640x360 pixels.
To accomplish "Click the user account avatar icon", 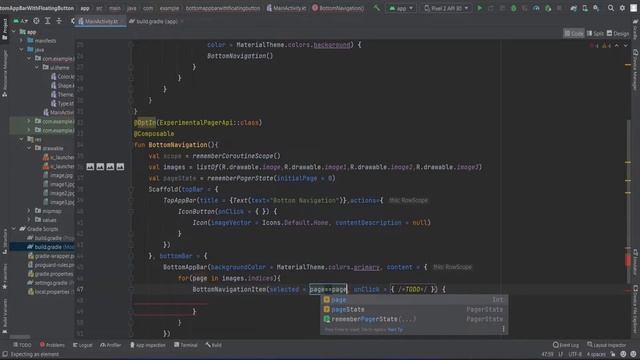I will tap(633, 8).
